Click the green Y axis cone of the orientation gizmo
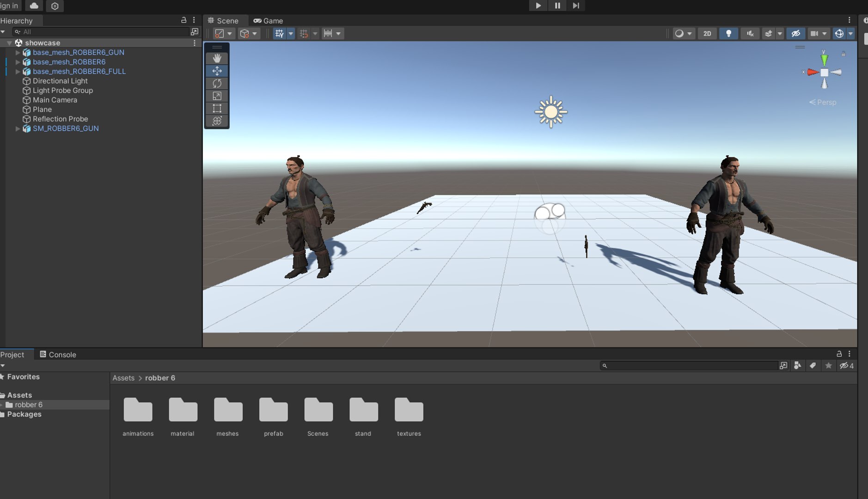Viewport: 868px width, 499px height. (824, 59)
